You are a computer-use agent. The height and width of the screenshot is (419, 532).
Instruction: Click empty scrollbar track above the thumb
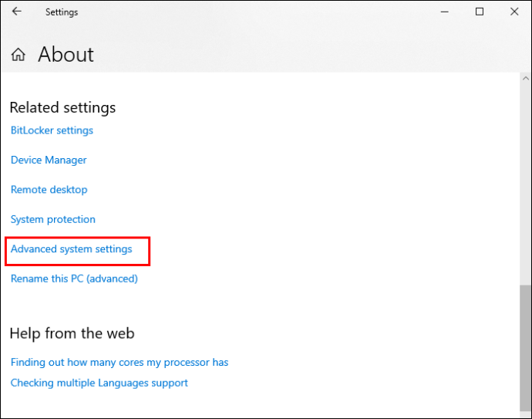(526, 184)
